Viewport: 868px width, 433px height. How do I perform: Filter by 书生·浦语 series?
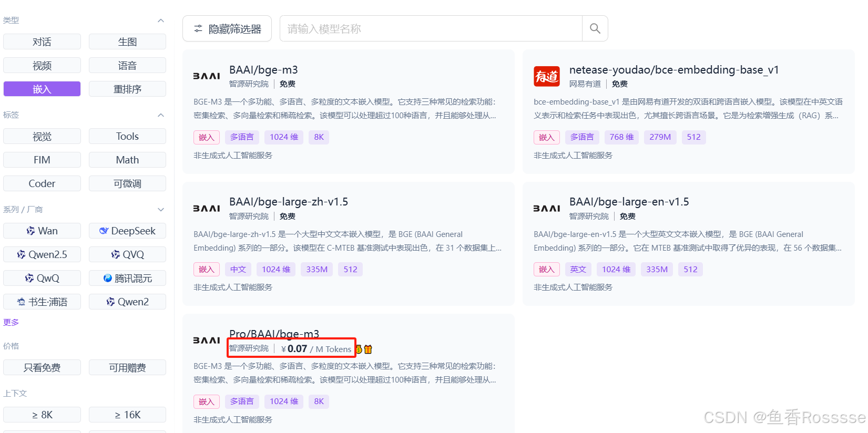42,302
